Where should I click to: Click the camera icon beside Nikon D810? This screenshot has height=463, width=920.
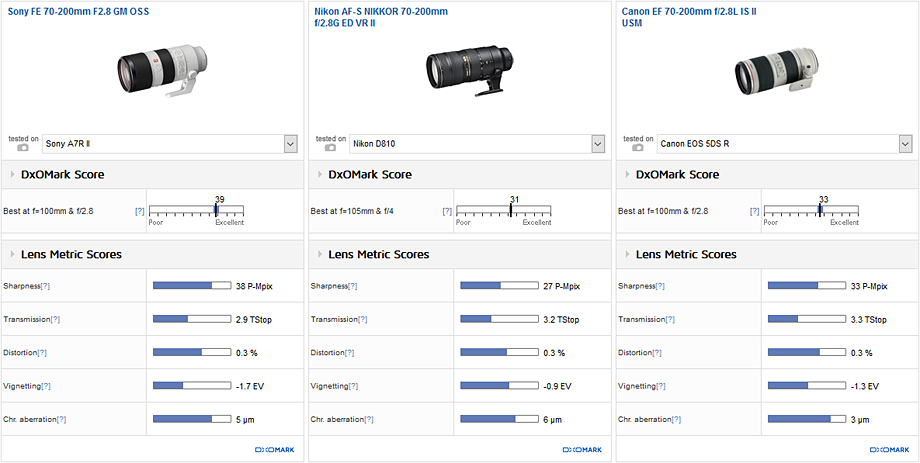331,148
